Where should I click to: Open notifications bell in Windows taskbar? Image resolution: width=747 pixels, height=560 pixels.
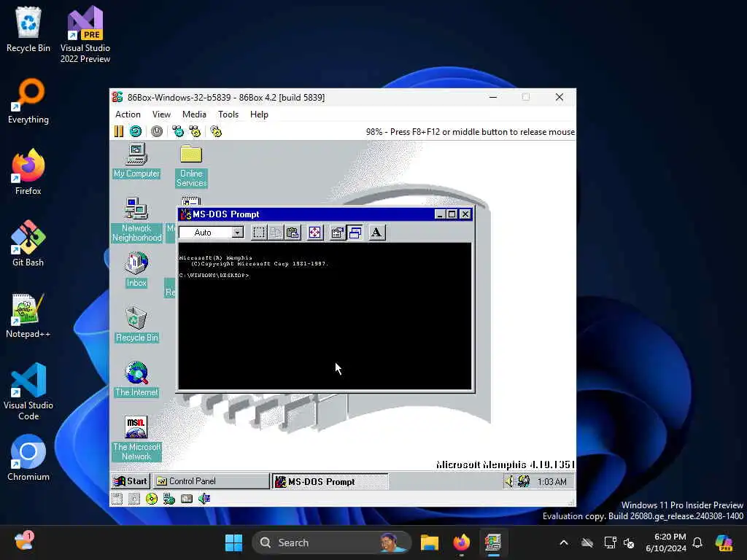pos(697,542)
